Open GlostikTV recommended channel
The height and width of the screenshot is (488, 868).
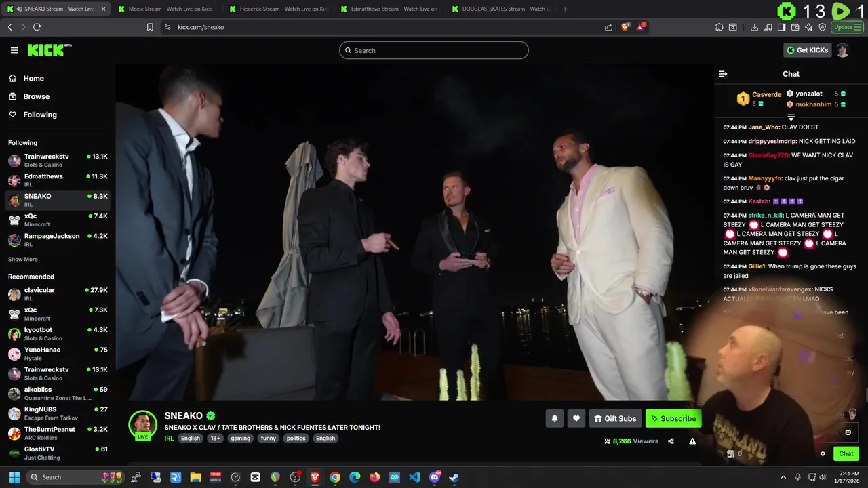tap(58, 453)
